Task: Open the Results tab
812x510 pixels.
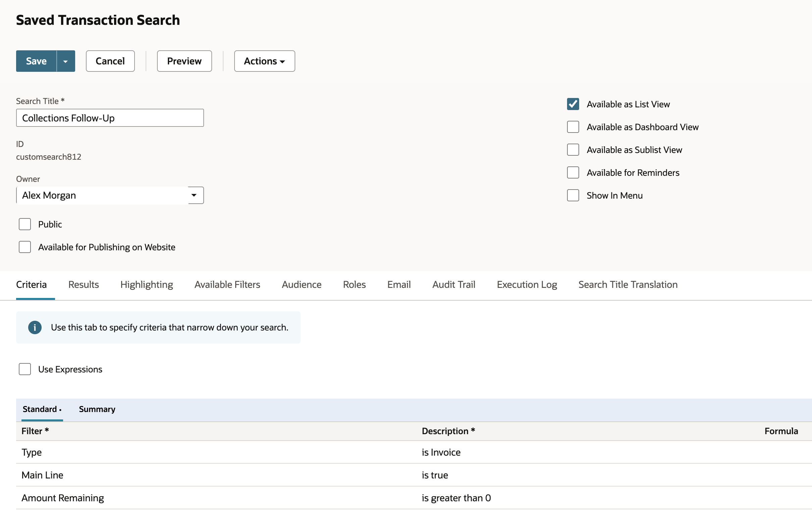Action: click(x=84, y=285)
